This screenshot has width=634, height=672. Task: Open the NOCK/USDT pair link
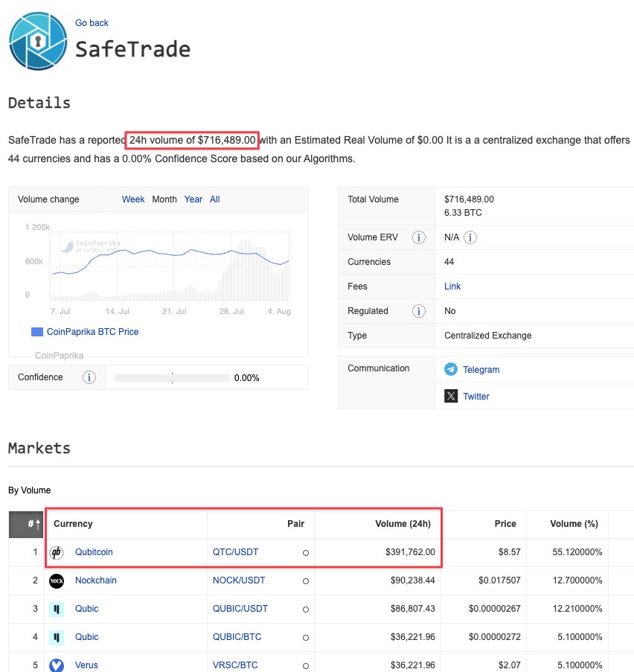[x=239, y=580]
